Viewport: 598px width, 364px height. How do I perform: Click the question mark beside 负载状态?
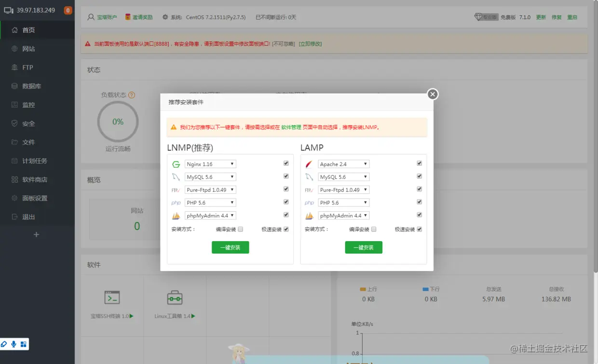click(132, 95)
